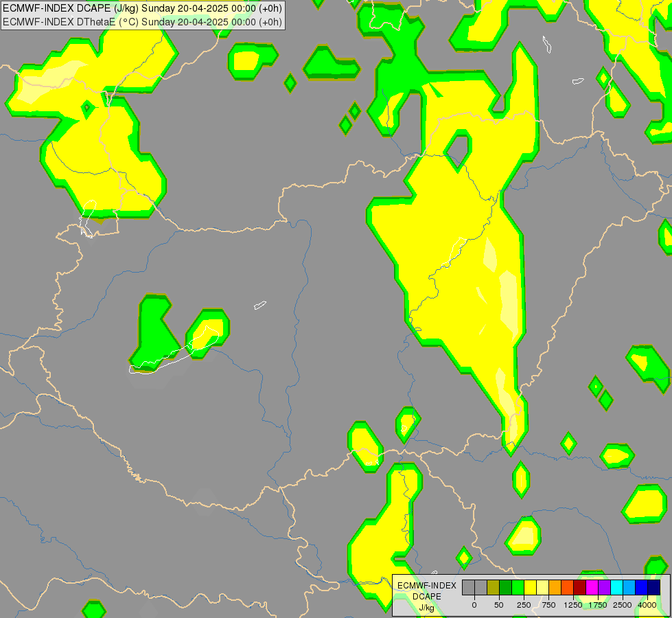Select the purple legend swatch
This screenshot has width=672, height=618.
(x=604, y=588)
